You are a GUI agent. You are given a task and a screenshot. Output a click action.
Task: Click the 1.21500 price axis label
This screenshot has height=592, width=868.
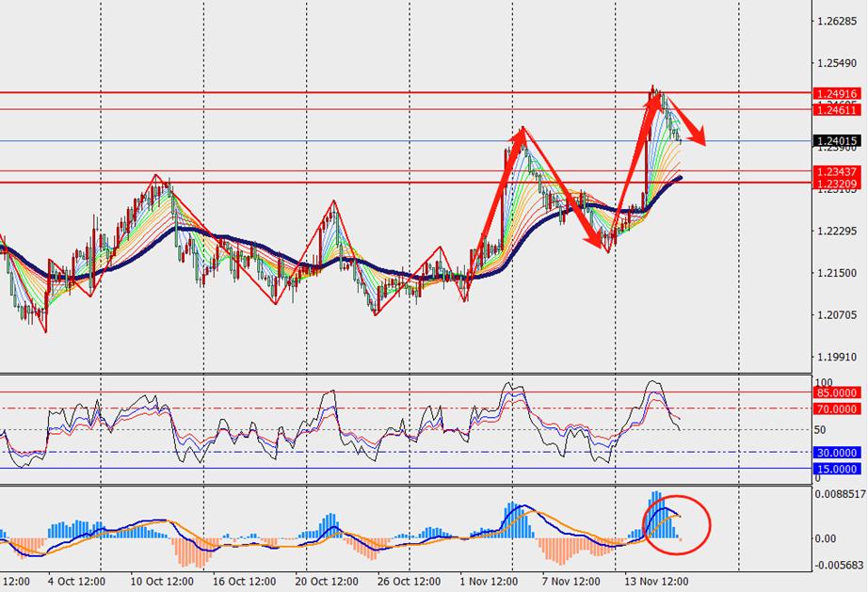[836, 273]
